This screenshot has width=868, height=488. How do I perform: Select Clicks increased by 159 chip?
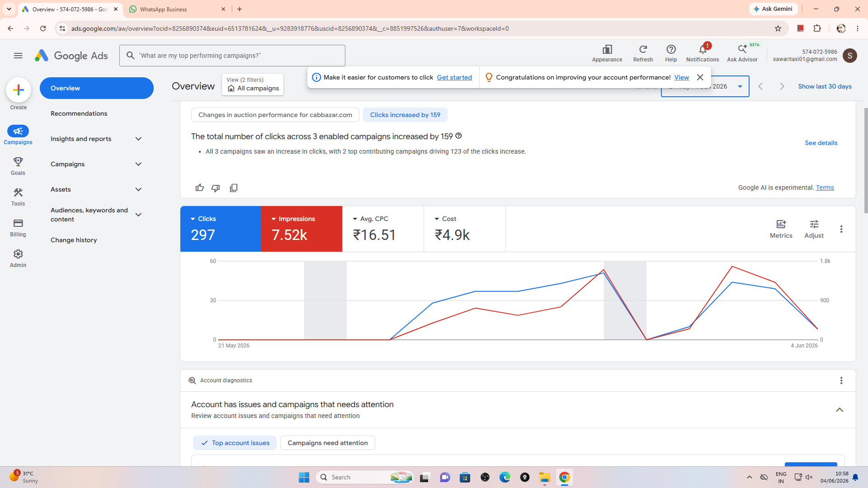[405, 115]
